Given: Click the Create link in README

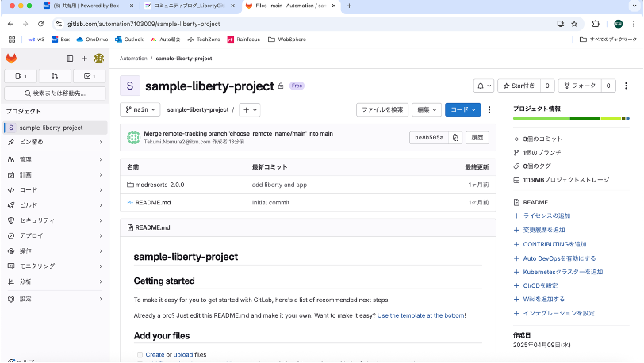Looking at the screenshot, I should pyautogui.click(x=155, y=354).
